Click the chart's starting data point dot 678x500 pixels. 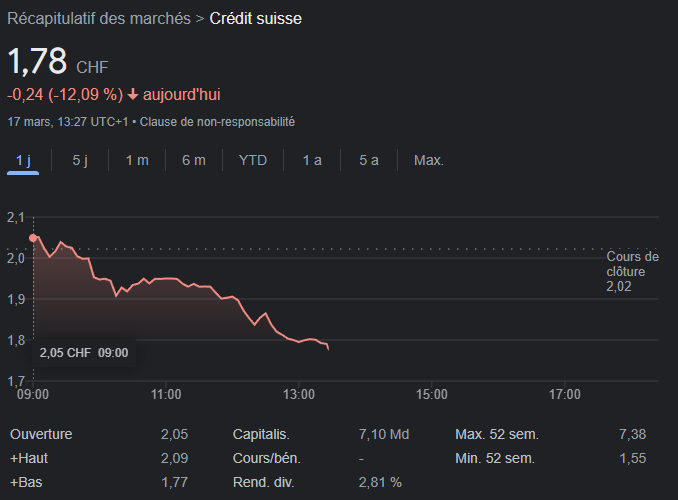click(x=34, y=238)
